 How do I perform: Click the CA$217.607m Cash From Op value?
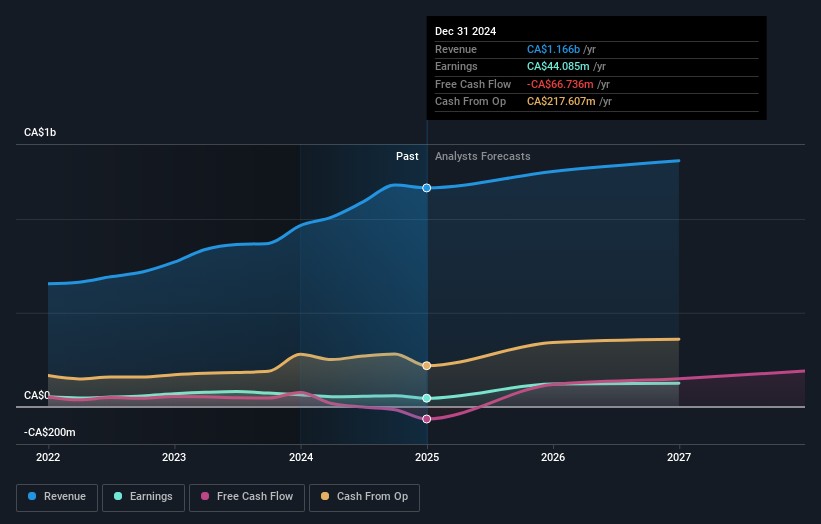(563, 102)
